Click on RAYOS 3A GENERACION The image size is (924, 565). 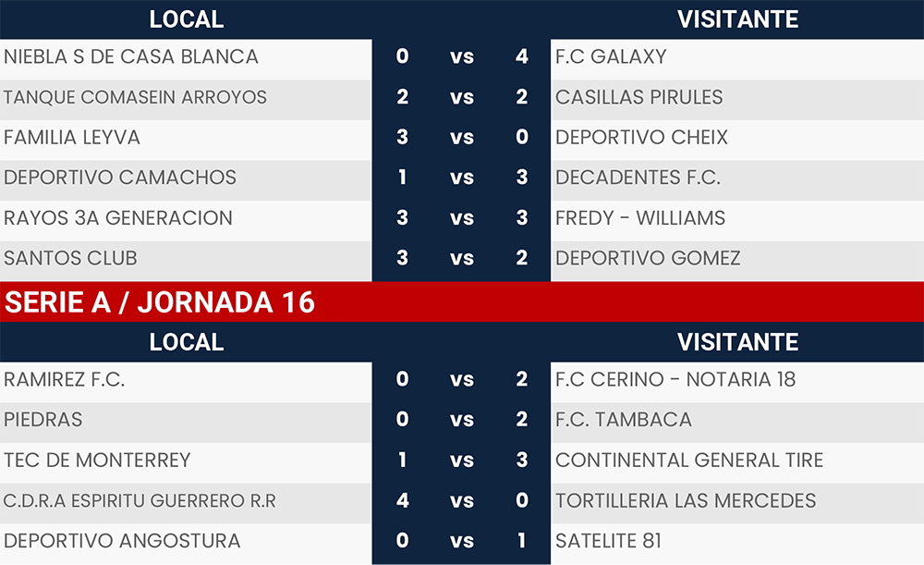coord(118,218)
